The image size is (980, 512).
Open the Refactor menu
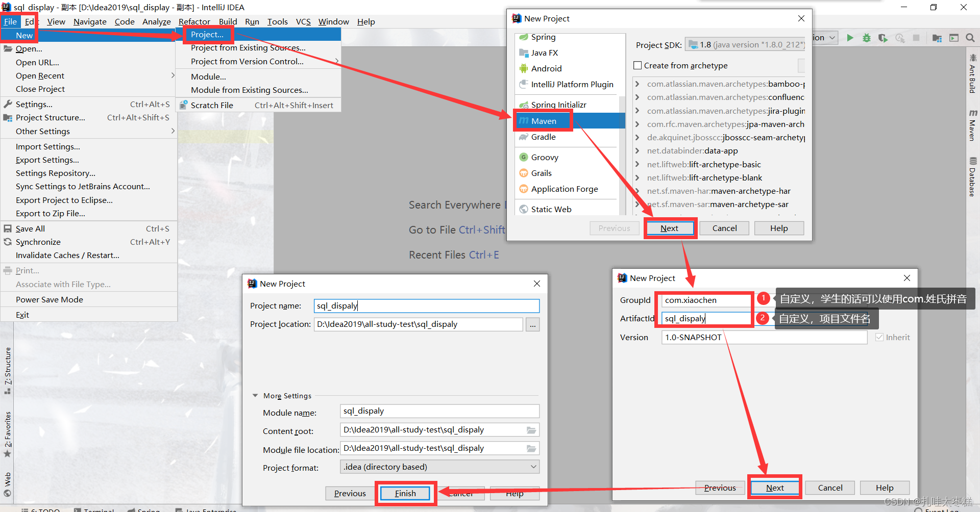click(x=194, y=21)
